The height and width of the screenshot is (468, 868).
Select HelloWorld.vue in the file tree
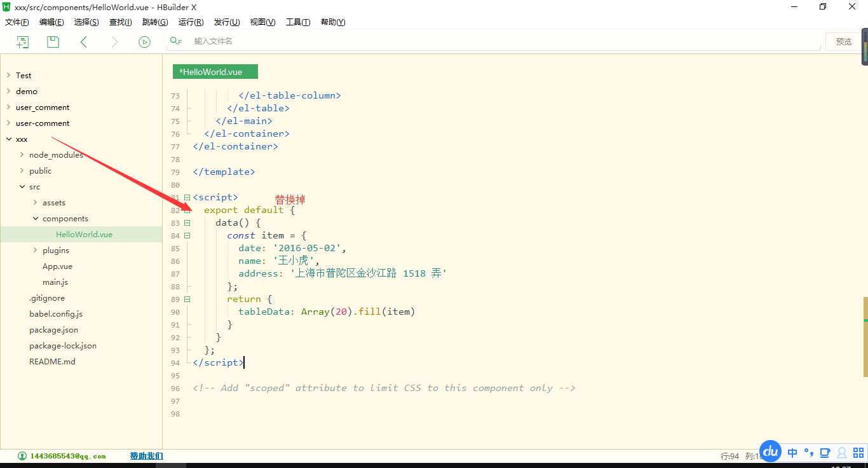[84, 234]
